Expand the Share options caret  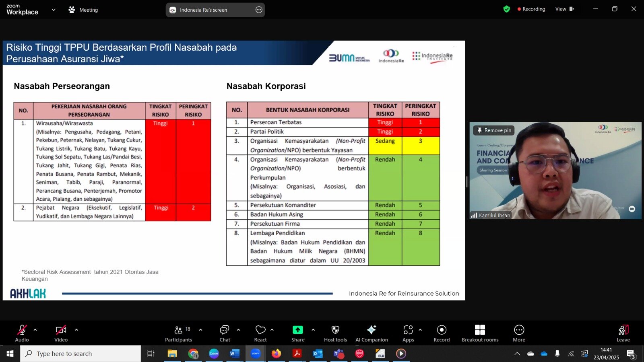tap(313, 330)
